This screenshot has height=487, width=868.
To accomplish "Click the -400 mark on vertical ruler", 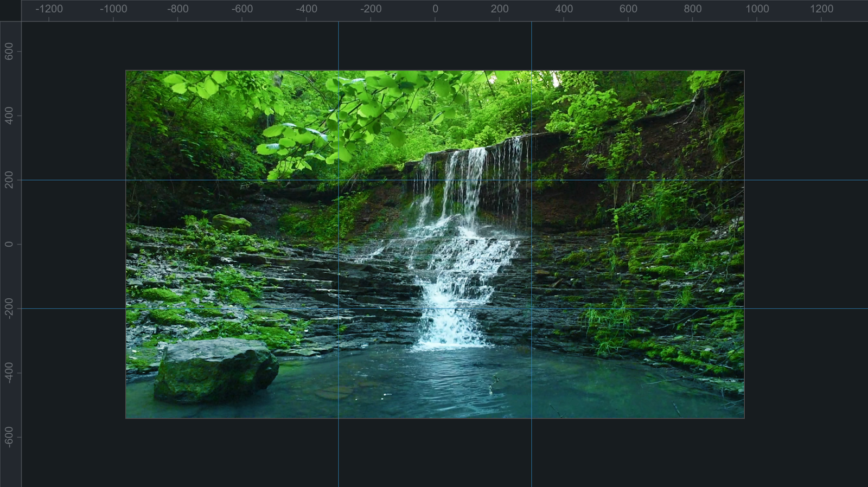I will (9, 373).
